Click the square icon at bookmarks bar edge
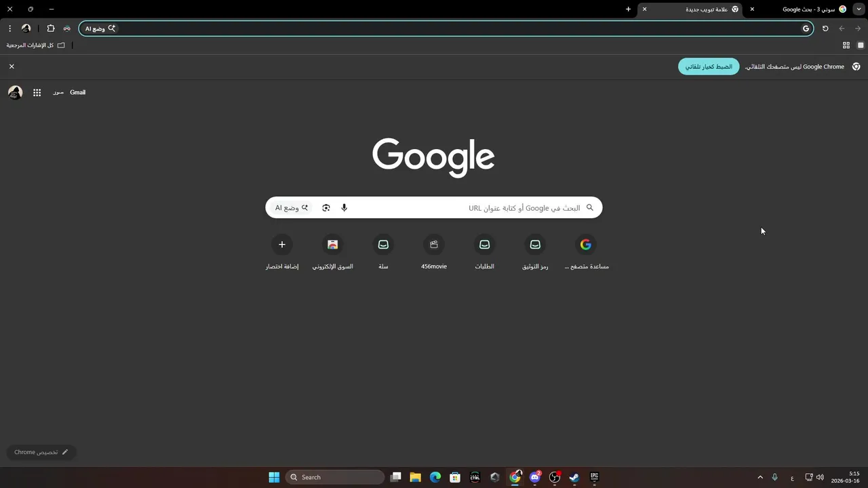Viewport: 868px width, 488px height. tap(861, 45)
